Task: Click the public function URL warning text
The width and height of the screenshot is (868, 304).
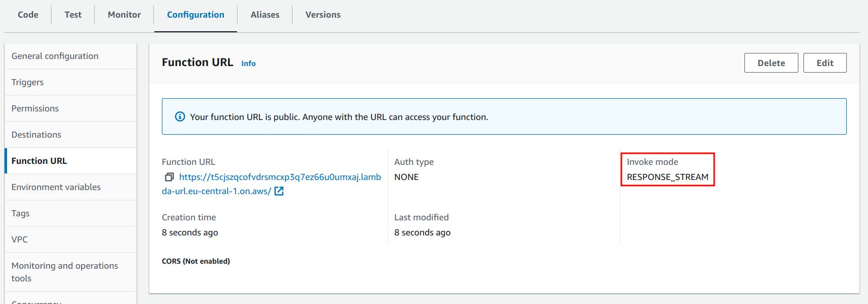Action: (x=339, y=117)
